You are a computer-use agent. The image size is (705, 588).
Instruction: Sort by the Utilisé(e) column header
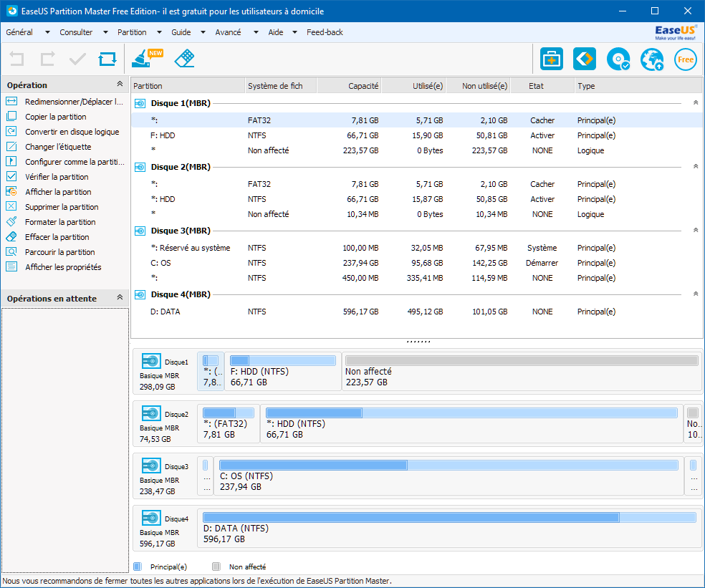tap(413, 86)
